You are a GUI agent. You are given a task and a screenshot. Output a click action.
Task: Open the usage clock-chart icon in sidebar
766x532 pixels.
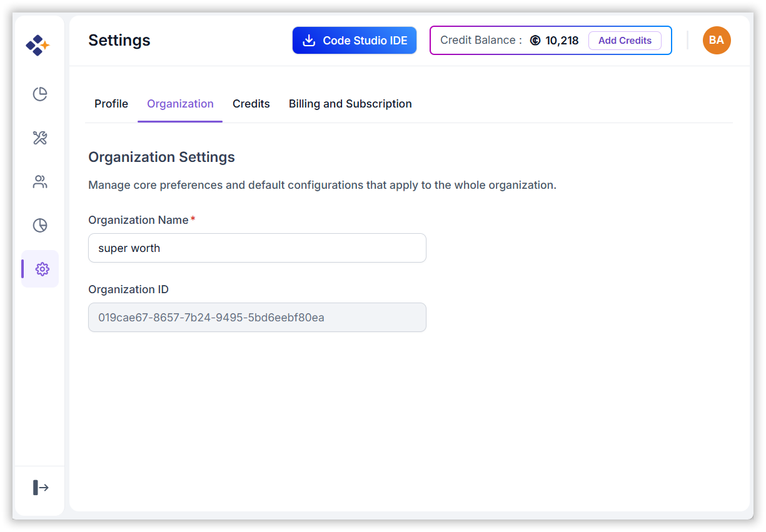point(40,225)
